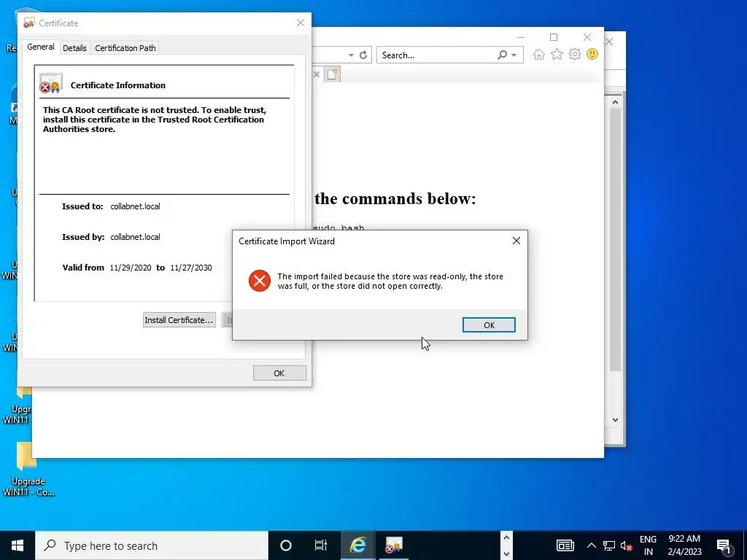The width and height of the screenshot is (747, 560).
Task: Close the Certificate Import Wizard error dialog
Action: (x=516, y=241)
